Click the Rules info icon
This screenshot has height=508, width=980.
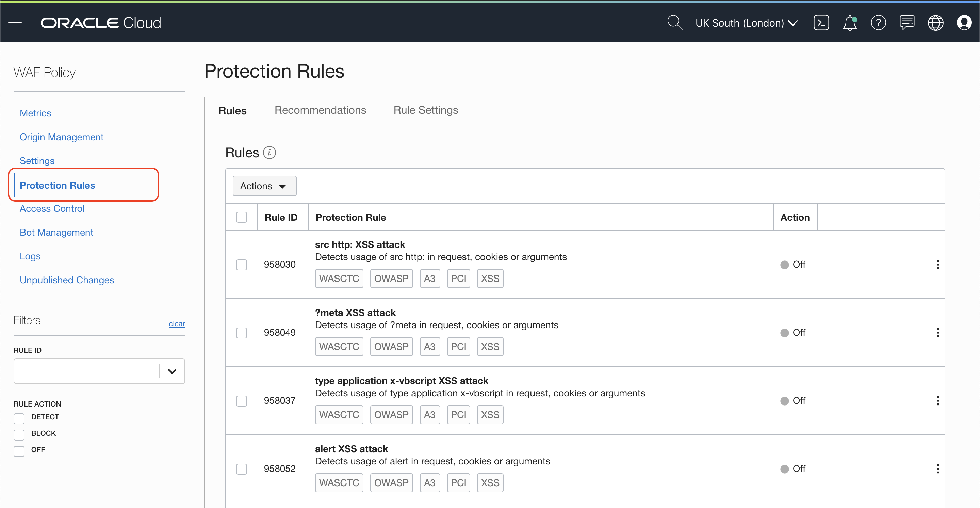point(269,153)
